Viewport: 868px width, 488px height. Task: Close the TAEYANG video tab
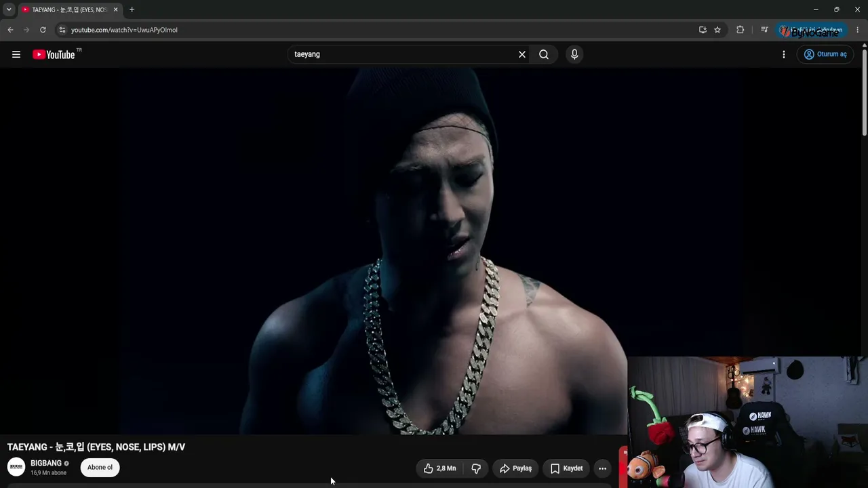pos(115,9)
